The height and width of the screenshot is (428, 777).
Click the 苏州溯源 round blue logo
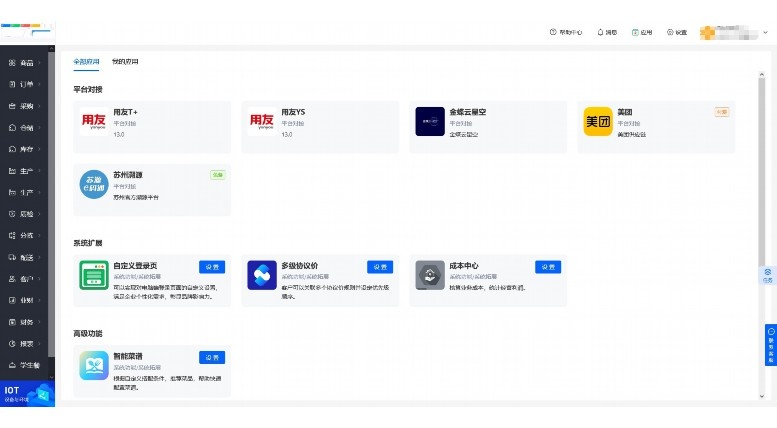pyautogui.click(x=94, y=184)
